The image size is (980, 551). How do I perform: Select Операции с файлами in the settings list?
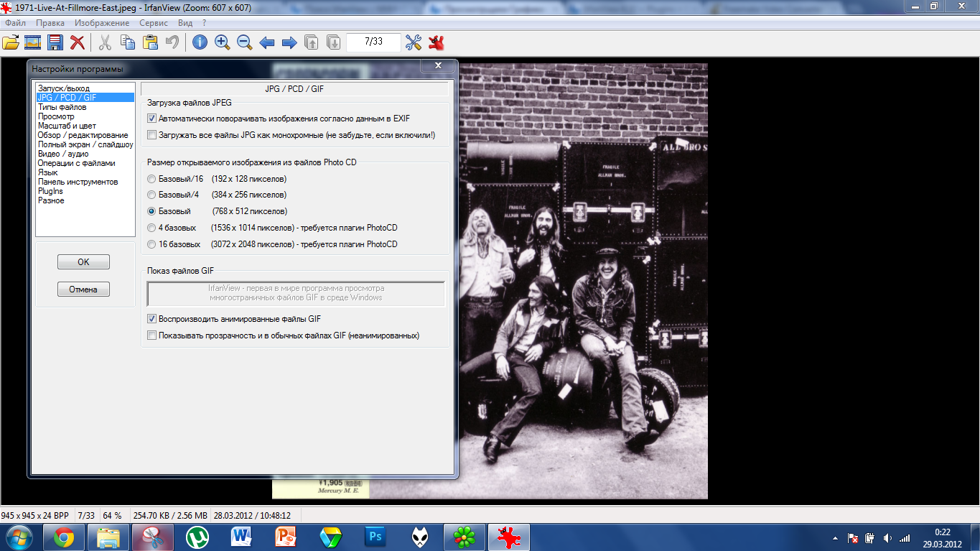point(85,163)
